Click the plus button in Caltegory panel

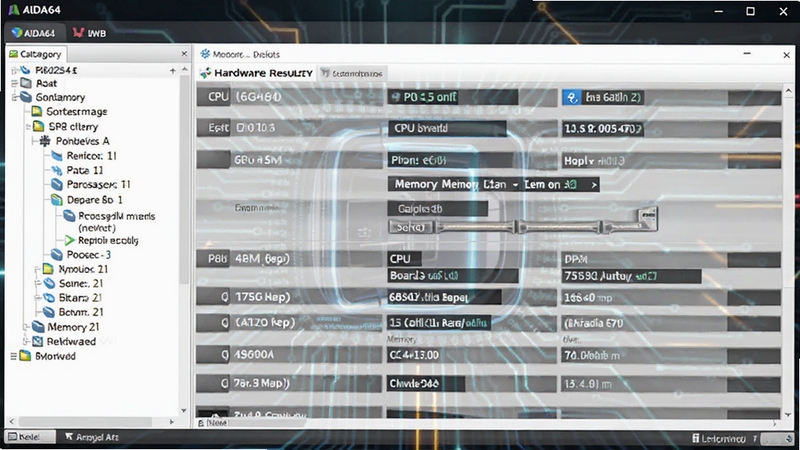pyautogui.click(x=172, y=70)
